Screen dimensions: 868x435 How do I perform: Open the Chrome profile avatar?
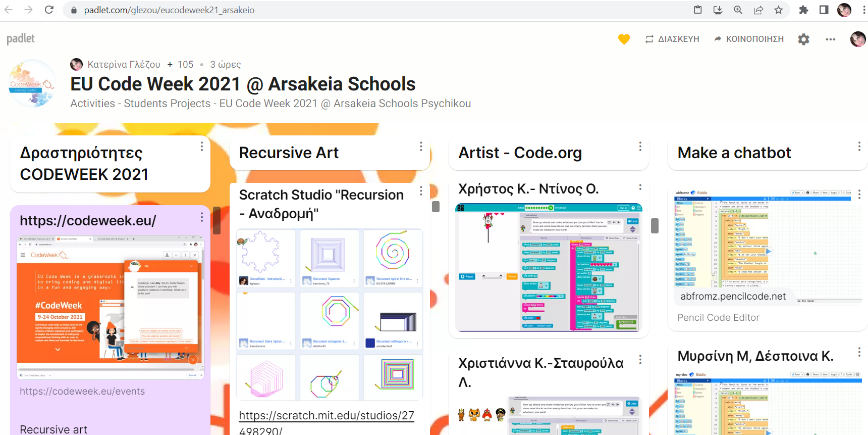tap(844, 10)
